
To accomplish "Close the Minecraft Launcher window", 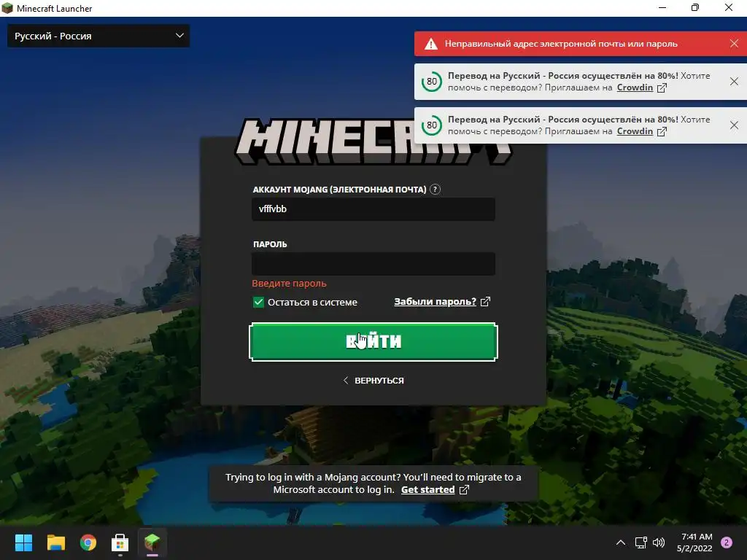I will point(729,7).
